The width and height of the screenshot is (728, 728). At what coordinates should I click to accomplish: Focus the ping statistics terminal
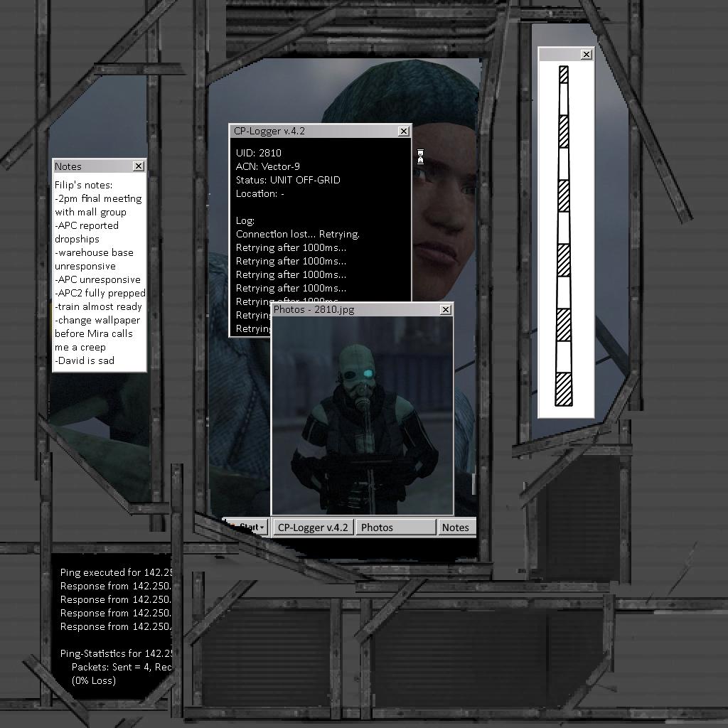[114, 626]
